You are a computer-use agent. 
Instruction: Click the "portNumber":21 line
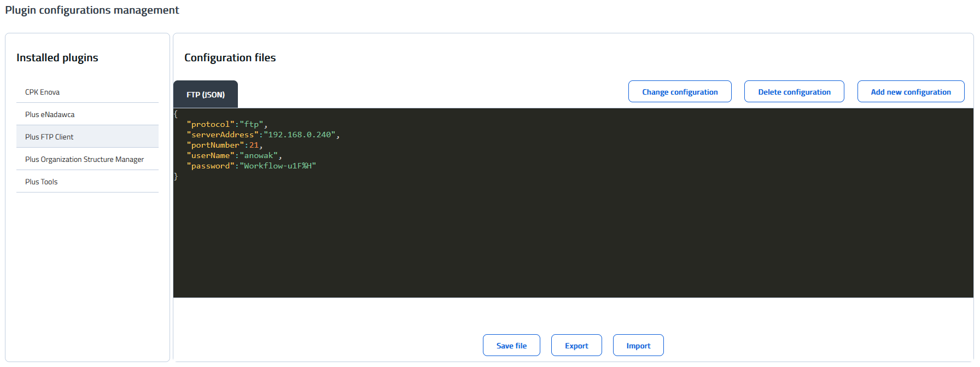(x=224, y=145)
